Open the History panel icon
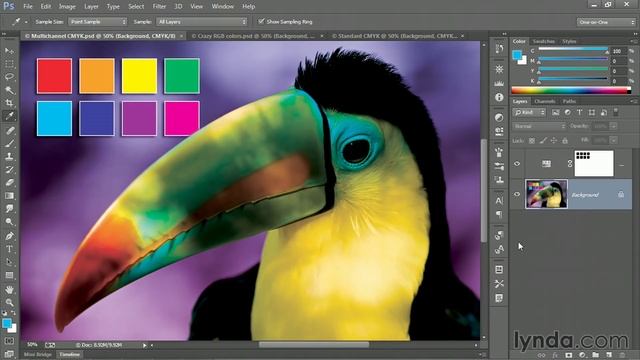The image size is (640, 360). coord(499,49)
